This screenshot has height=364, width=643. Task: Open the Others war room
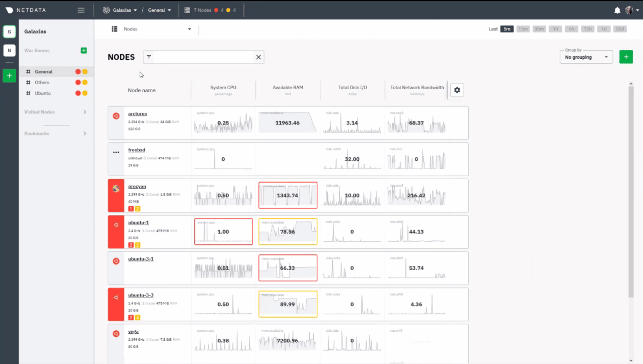click(x=42, y=82)
